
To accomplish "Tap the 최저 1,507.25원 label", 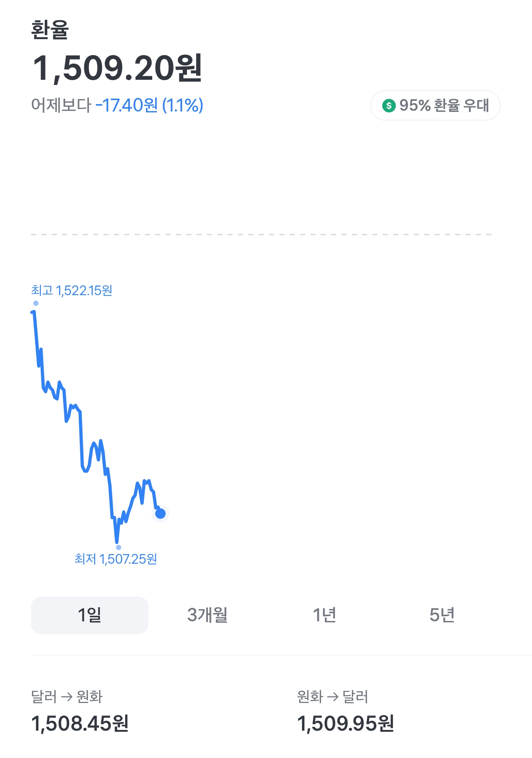I will [x=116, y=559].
